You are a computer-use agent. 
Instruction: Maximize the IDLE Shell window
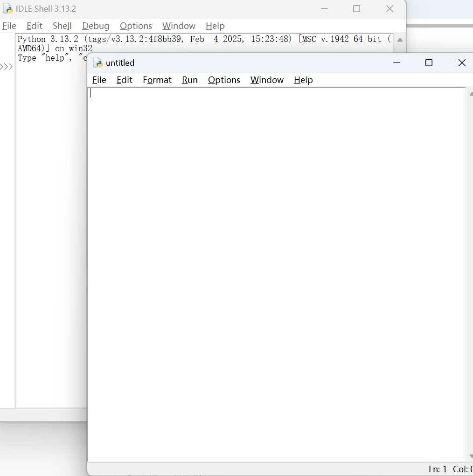(357, 9)
